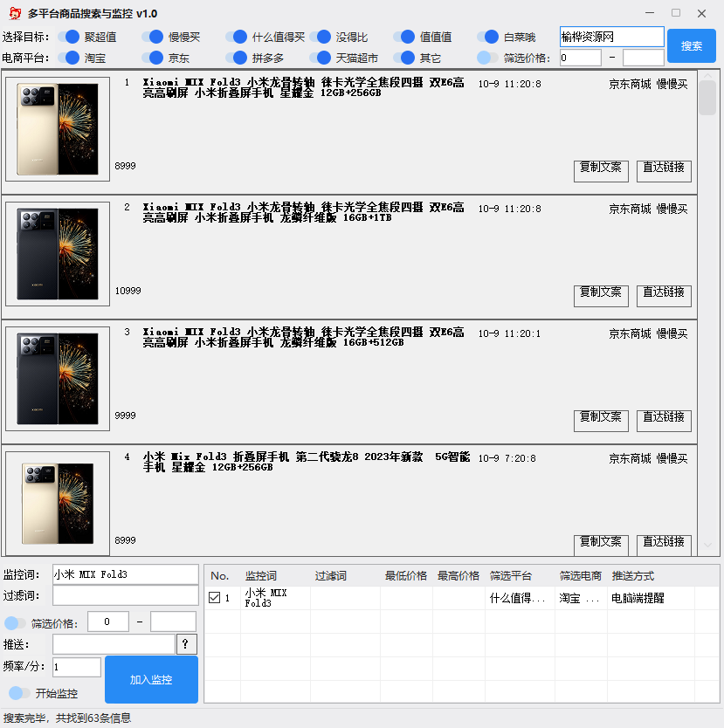Click the 过滤词 input field
This screenshot has height=728, width=724.
click(x=126, y=595)
